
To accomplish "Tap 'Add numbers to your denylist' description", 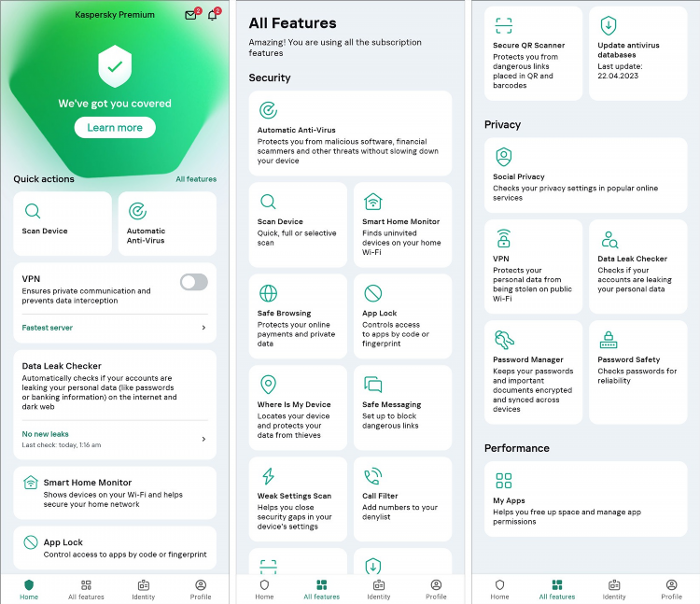I will (399, 512).
